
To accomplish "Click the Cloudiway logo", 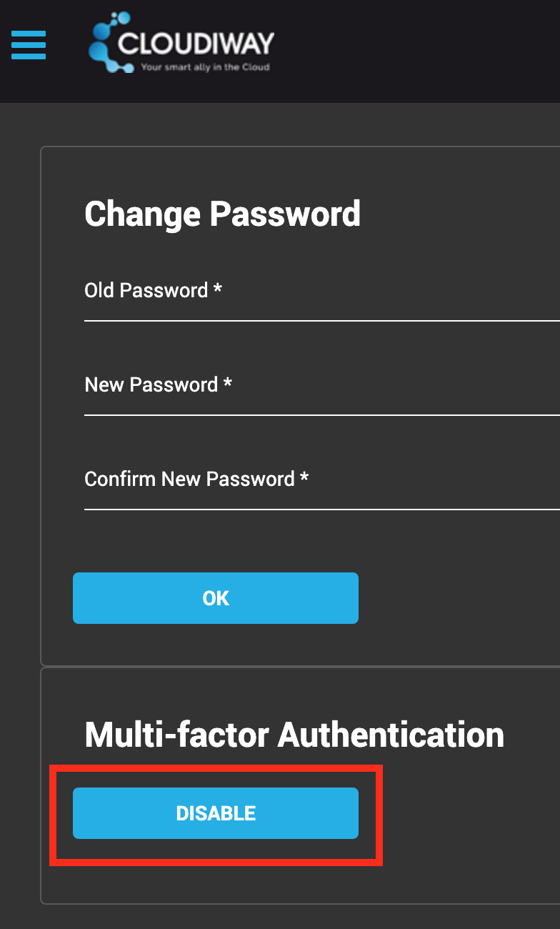I will [x=181, y=44].
